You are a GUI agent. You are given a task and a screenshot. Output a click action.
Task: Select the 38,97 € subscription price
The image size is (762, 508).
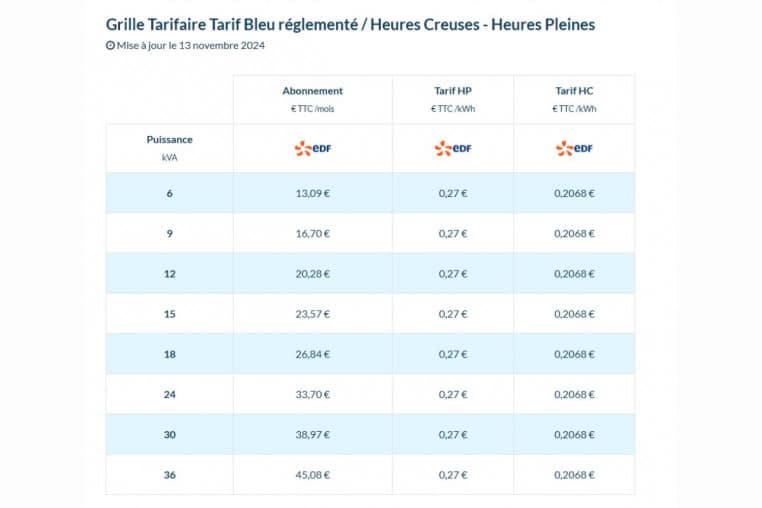[312, 434]
